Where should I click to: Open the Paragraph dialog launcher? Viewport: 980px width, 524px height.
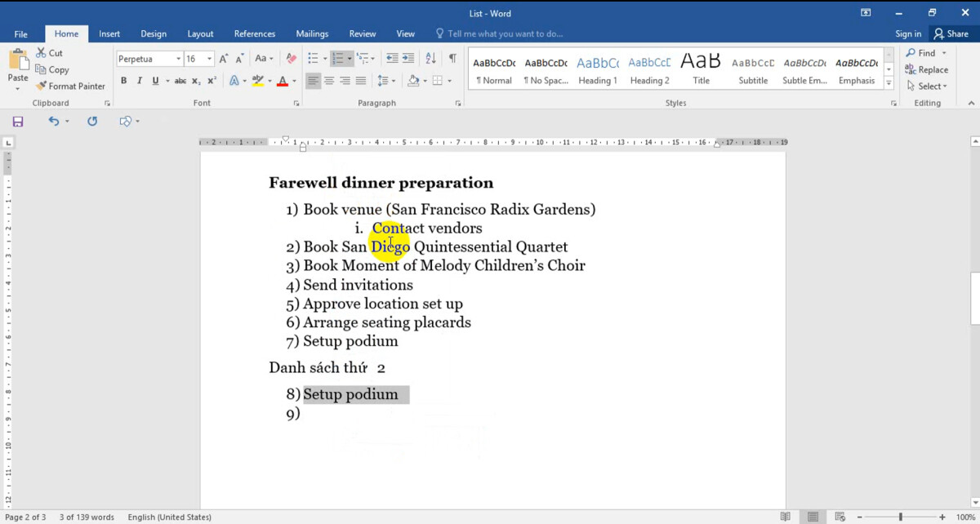coord(458,104)
